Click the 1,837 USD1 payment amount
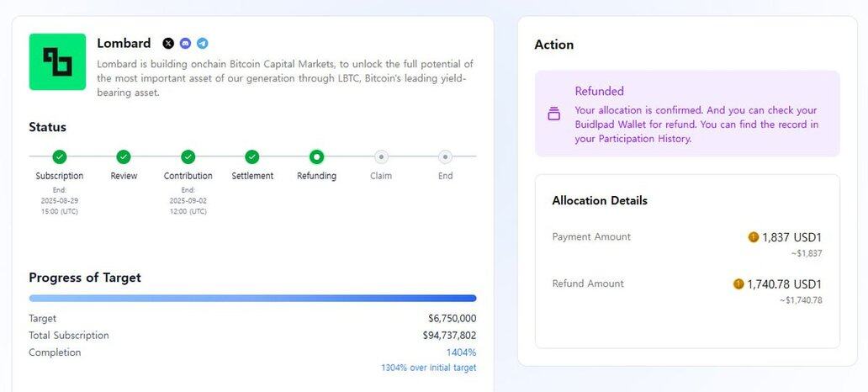868x392 pixels. tap(792, 237)
